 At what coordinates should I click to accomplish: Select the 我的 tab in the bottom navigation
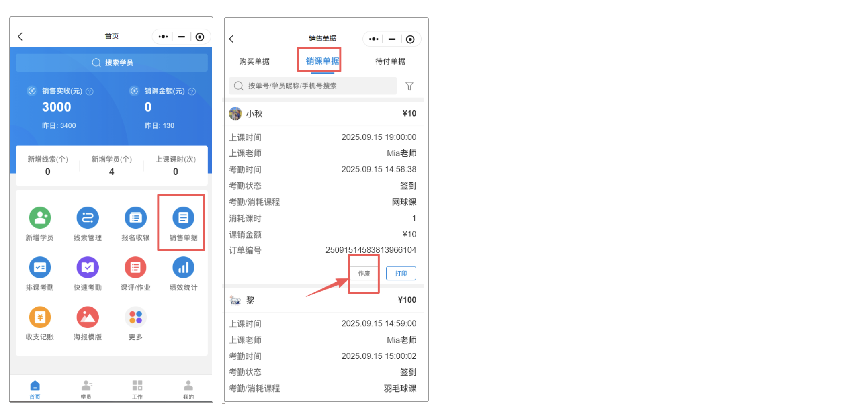[x=188, y=389]
